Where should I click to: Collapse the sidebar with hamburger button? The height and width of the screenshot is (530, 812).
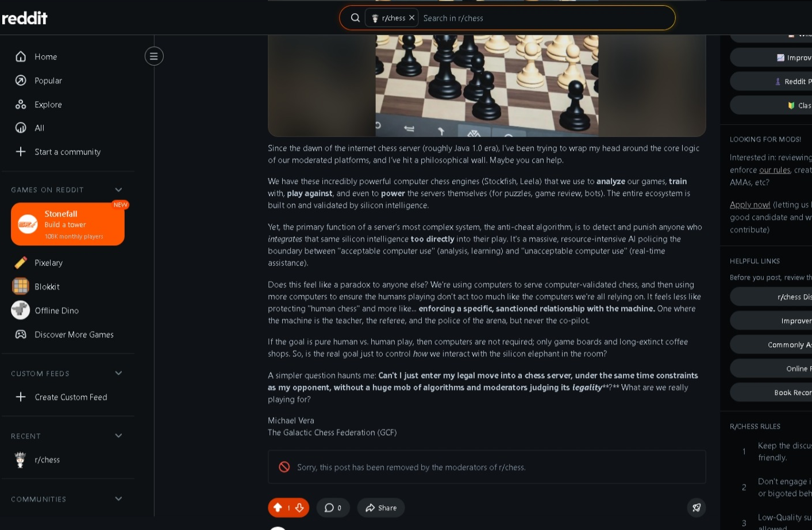click(153, 56)
